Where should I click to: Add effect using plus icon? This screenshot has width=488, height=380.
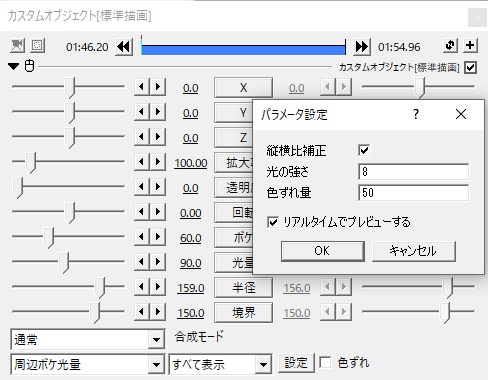pyautogui.click(x=470, y=45)
